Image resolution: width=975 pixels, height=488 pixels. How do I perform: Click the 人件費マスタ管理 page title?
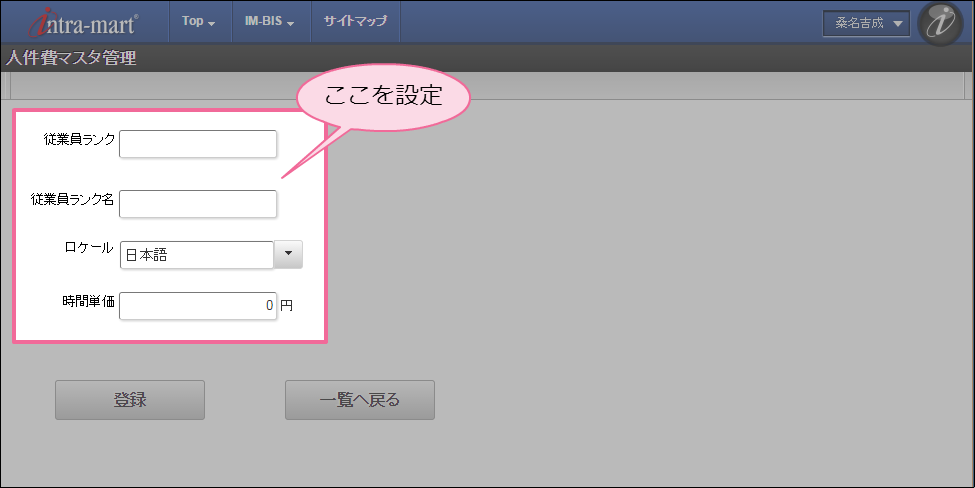tap(71, 58)
